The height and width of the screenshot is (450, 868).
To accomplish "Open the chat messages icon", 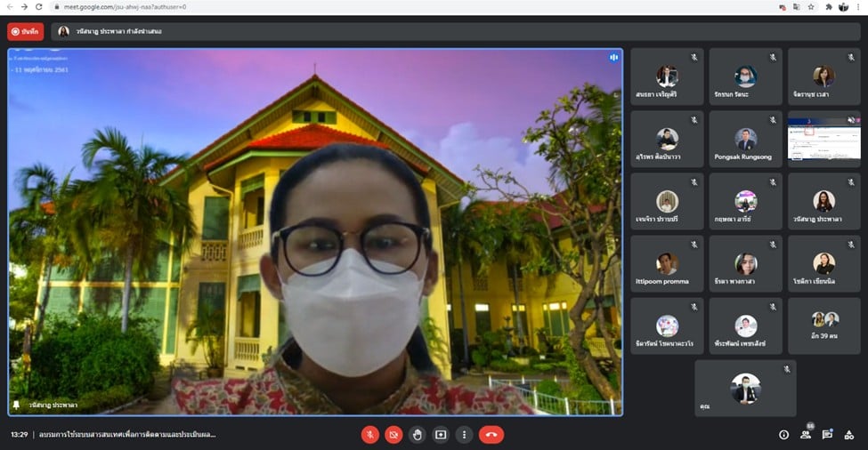I will pyautogui.click(x=827, y=435).
